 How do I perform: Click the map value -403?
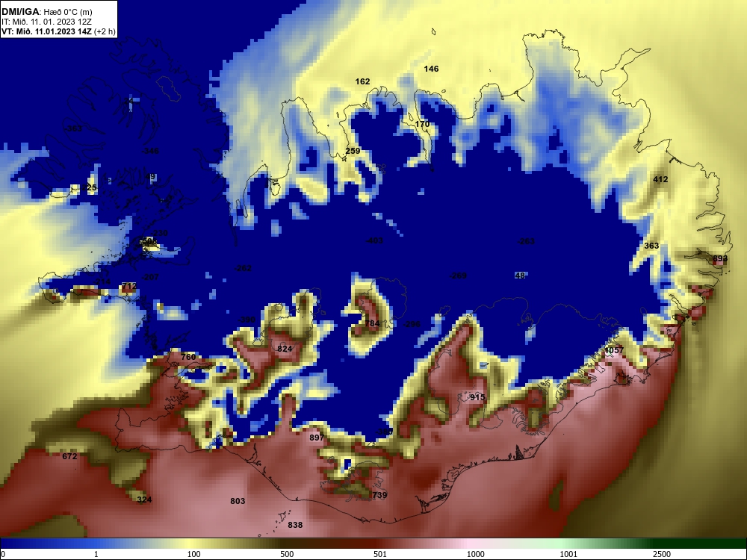coord(374,241)
